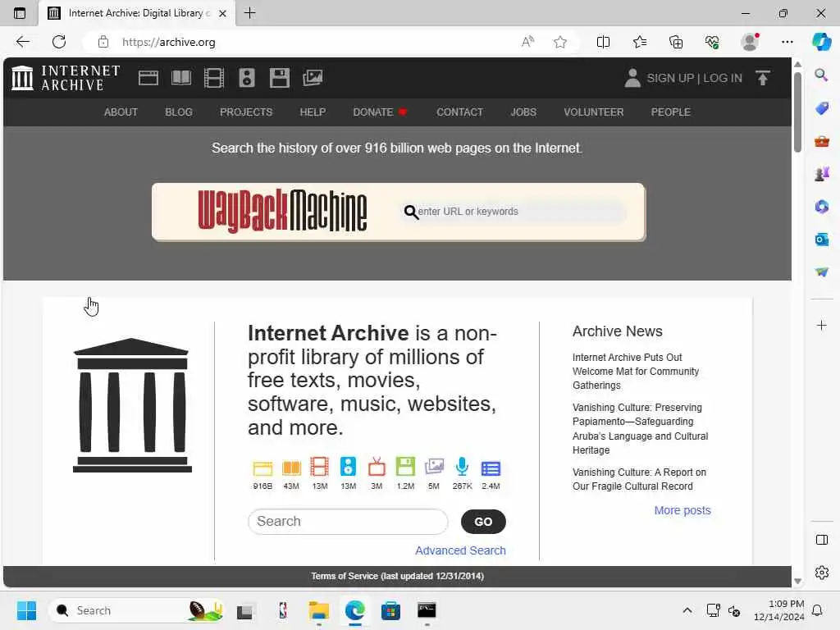Viewport: 840px width, 630px height.
Task: Open the JOBS menu item
Action: 523,112
